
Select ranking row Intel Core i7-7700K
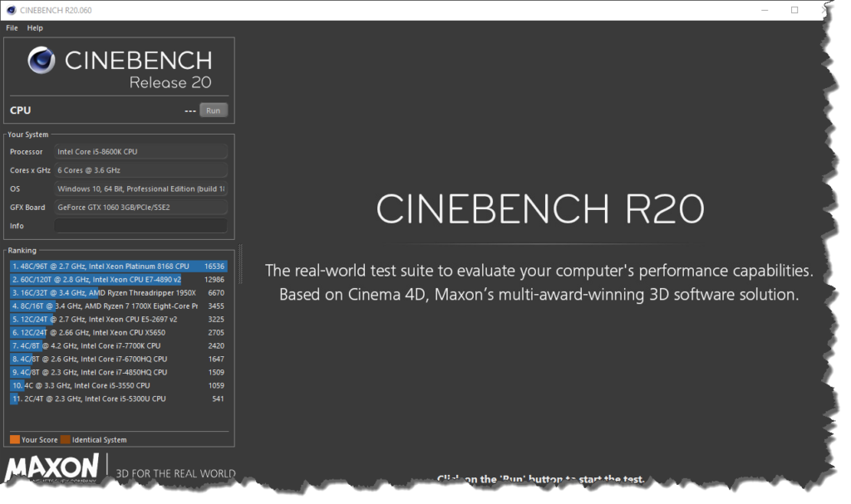pos(118,345)
